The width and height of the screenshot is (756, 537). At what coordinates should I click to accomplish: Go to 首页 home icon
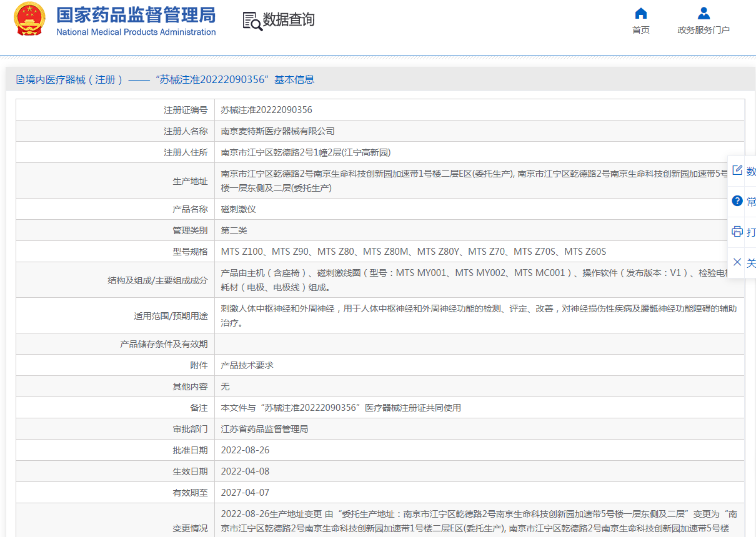[x=641, y=14]
